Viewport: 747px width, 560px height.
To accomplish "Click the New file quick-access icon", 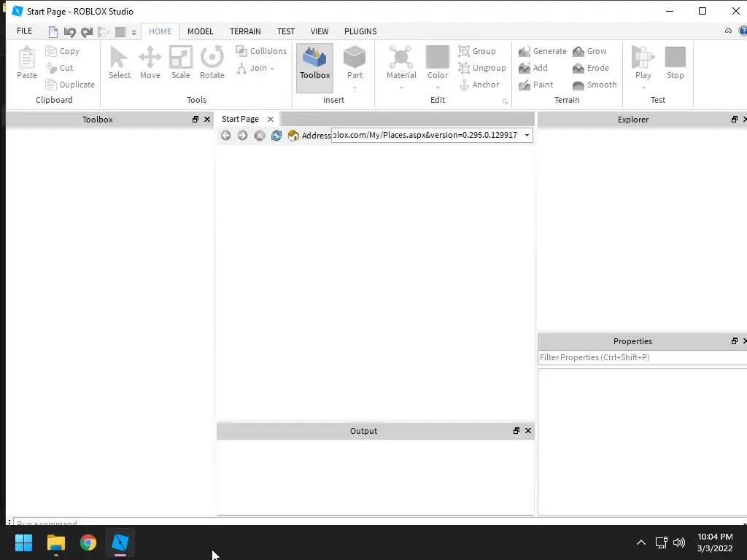I will (x=53, y=32).
